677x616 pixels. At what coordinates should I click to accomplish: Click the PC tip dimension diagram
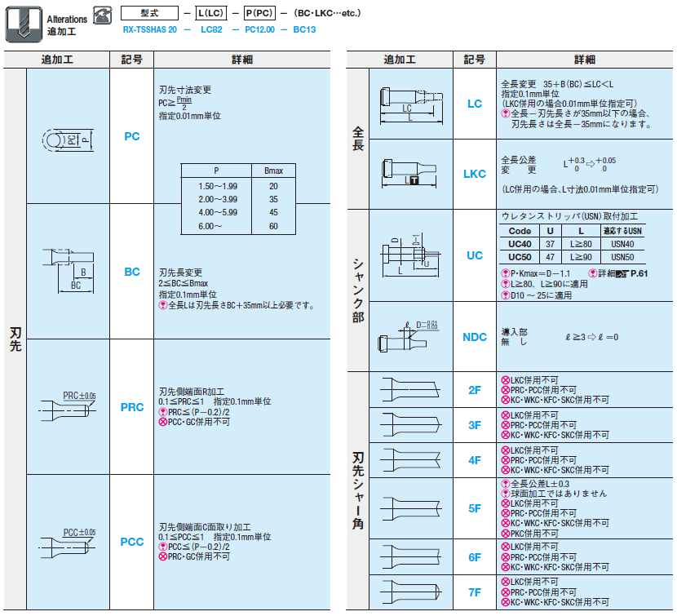tap(67, 140)
